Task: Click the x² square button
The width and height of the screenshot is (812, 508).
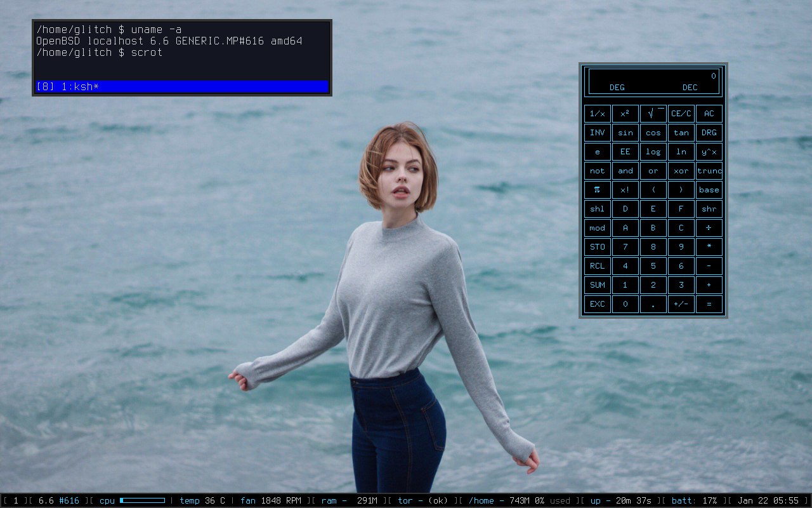Action: coord(625,114)
